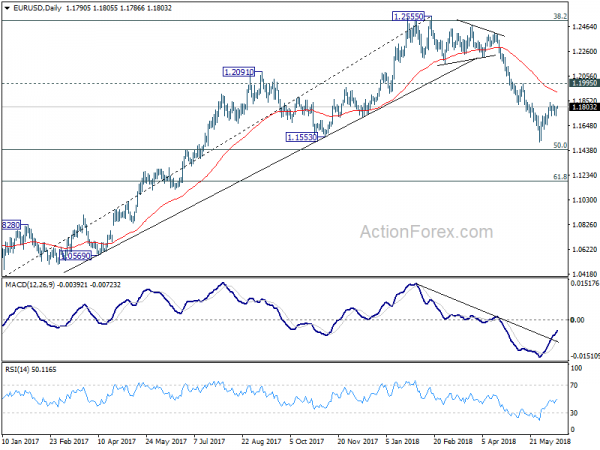
Task: Click the 50.0 Fibonacci level label
Action: click(561, 145)
